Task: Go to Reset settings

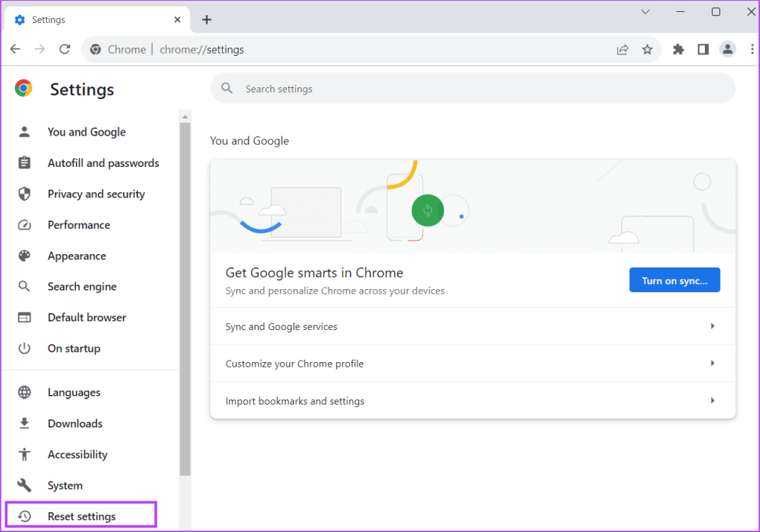Action: 81,516
